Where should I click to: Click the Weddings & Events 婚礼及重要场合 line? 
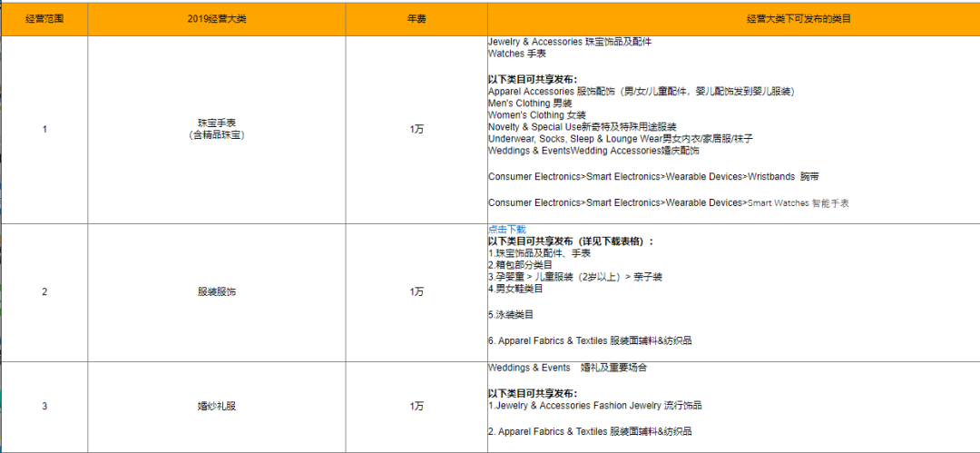(x=567, y=368)
